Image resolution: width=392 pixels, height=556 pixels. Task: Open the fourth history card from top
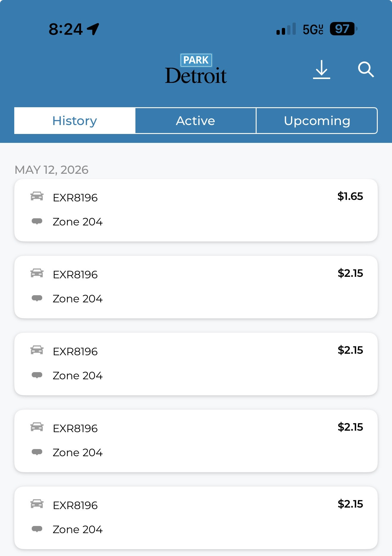[x=196, y=441]
